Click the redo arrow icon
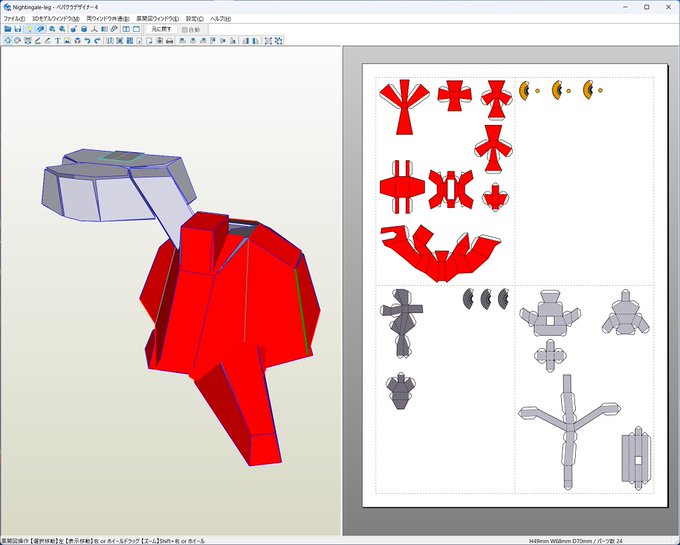Viewport: 680px width, 545px height. click(x=97, y=41)
